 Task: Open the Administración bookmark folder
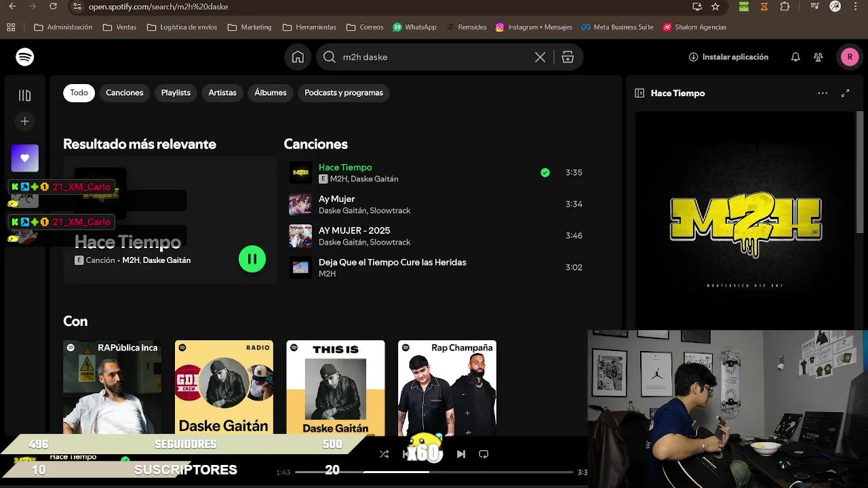point(63,27)
